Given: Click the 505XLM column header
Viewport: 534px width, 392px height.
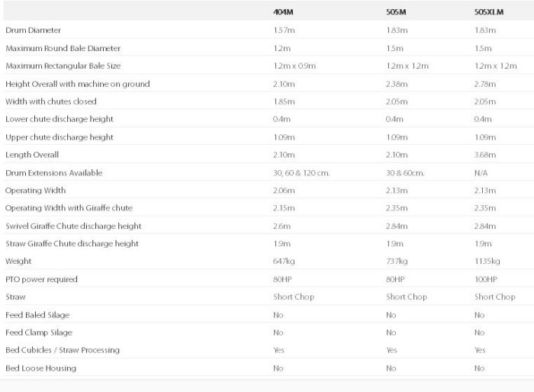Looking at the screenshot, I should click(488, 13).
